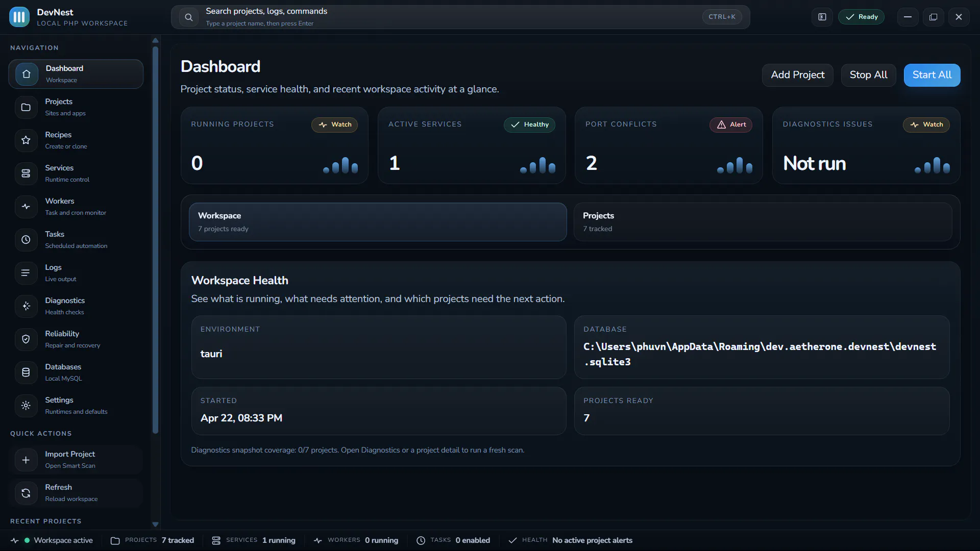Click Import Project quick action
This screenshot has height=551, width=980.
[x=76, y=460]
